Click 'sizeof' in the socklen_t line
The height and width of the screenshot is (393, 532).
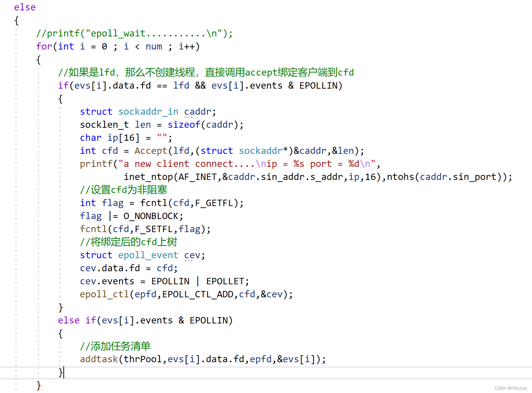tap(184, 125)
